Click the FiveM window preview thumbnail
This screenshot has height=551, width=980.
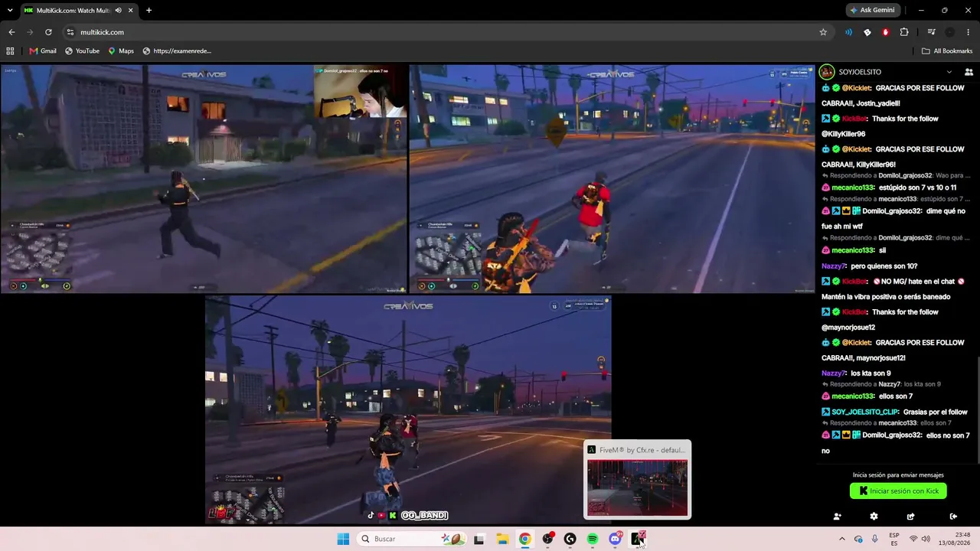pos(637,487)
